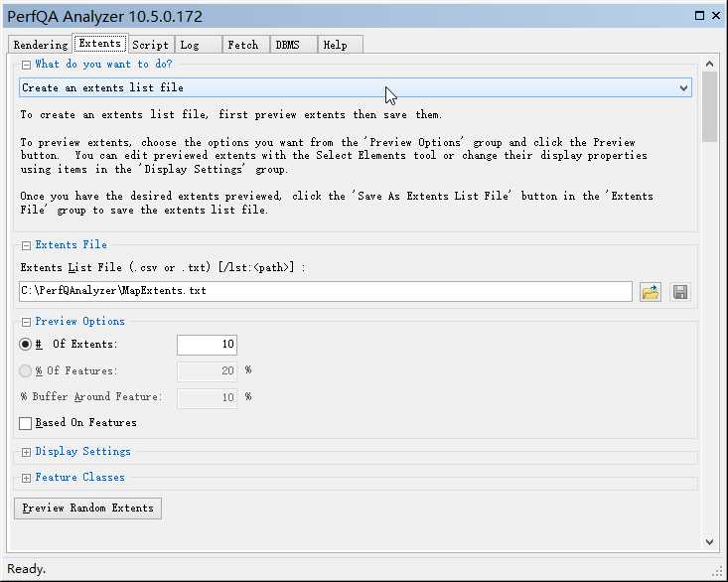Click the window resize grip in status bar
This screenshot has height=582, width=728.
point(717,571)
